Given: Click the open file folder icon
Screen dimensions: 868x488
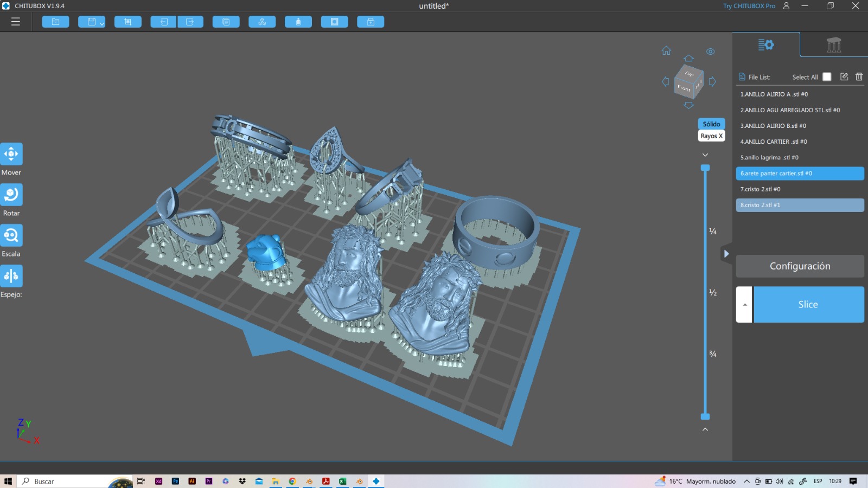Looking at the screenshot, I should [x=55, y=22].
